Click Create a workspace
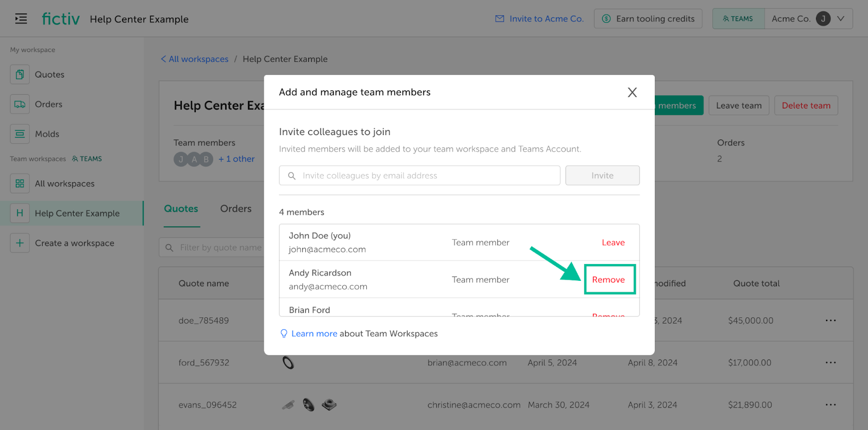The image size is (868, 430). pos(74,243)
